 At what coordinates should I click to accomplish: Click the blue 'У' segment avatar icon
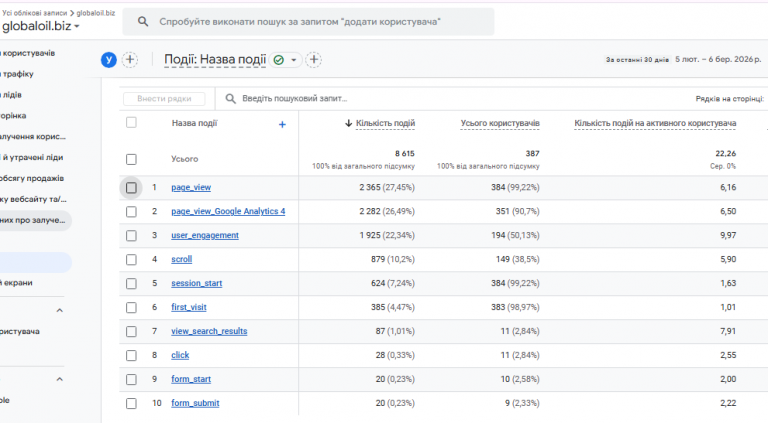(109, 60)
